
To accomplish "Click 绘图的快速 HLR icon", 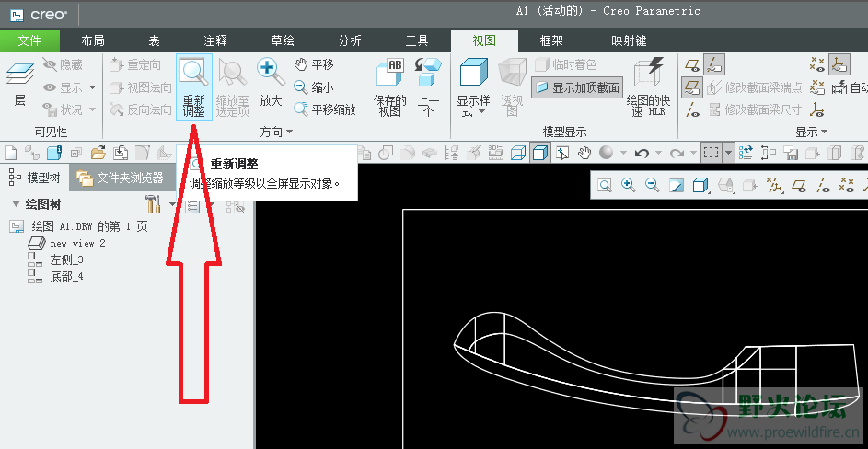I will pyautogui.click(x=648, y=86).
